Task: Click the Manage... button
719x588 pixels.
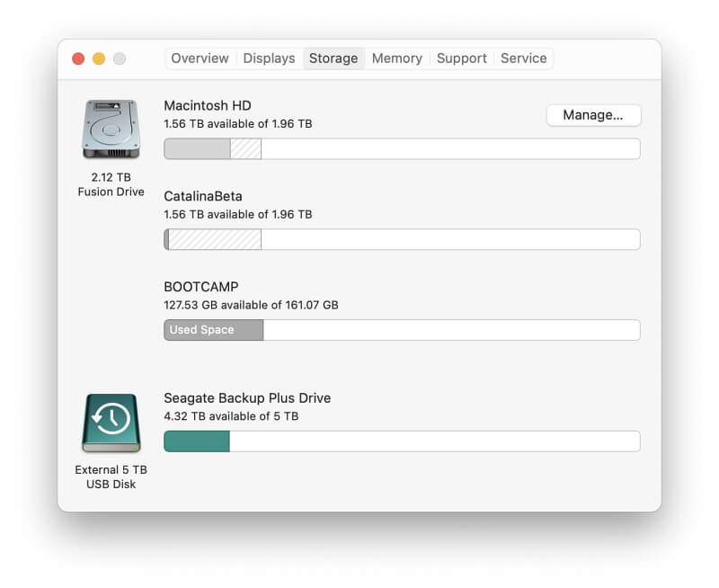Action: tap(593, 115)
